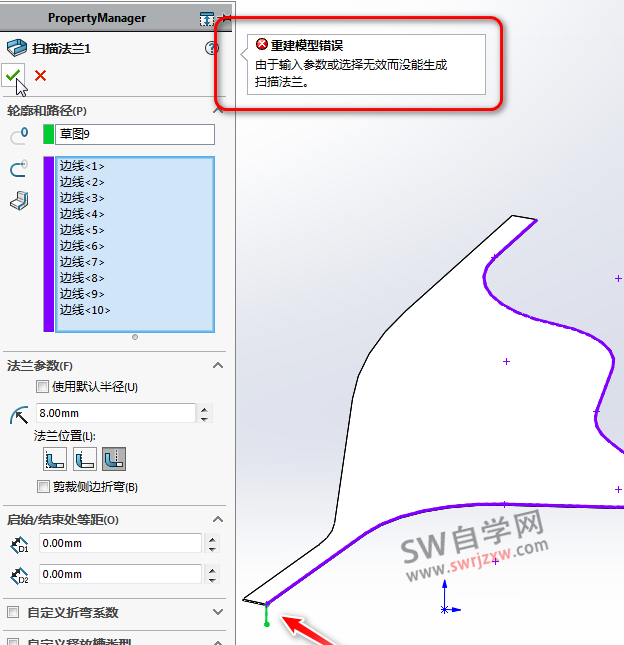Click the material thickness direction icon
The height and width of the screenshot is (645, 624).
[x=18, y=201]
